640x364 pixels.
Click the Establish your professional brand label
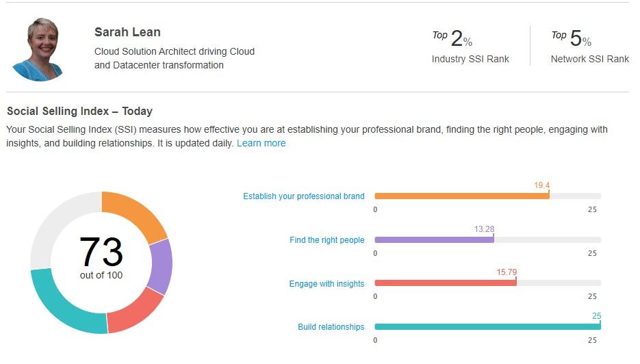tap(304, 196)
